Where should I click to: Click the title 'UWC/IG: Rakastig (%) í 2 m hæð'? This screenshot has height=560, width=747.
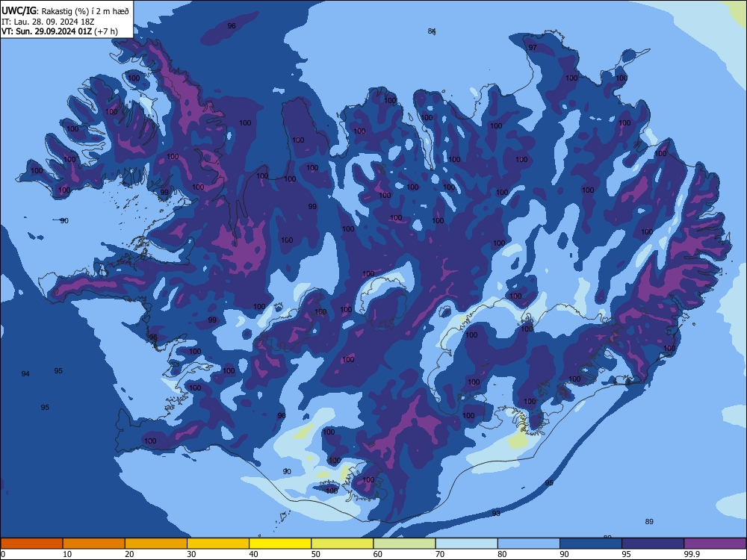tap(65, 11)
